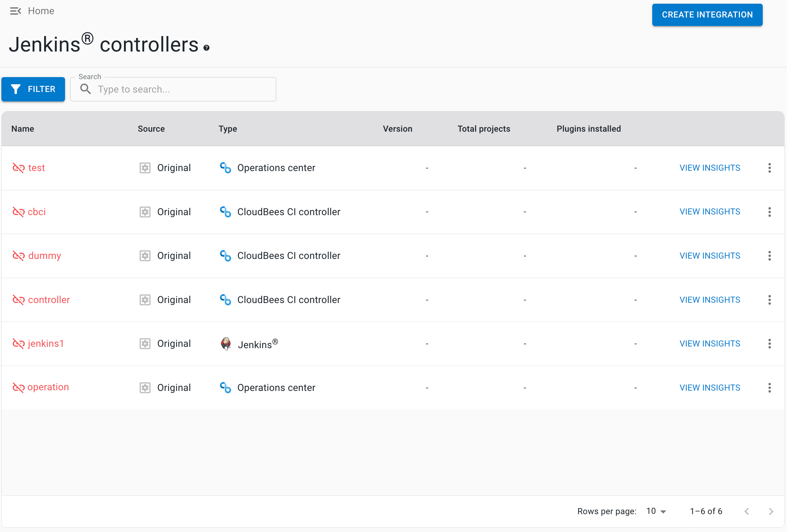Image resolution: width=787 pixels, height=532 pixels.
Task: Click the search magnifier icon
Action: [x=86, y=89]
